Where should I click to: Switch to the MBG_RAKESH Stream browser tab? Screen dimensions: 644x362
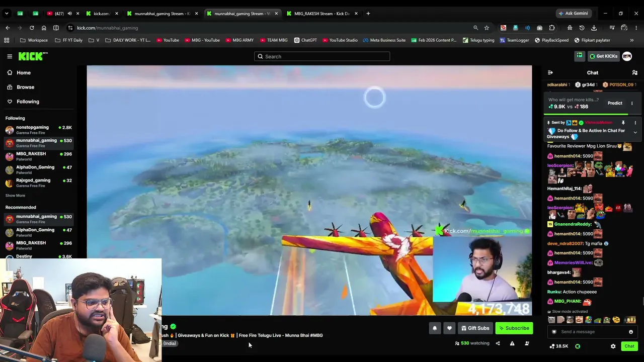click(x=322, y=14)
